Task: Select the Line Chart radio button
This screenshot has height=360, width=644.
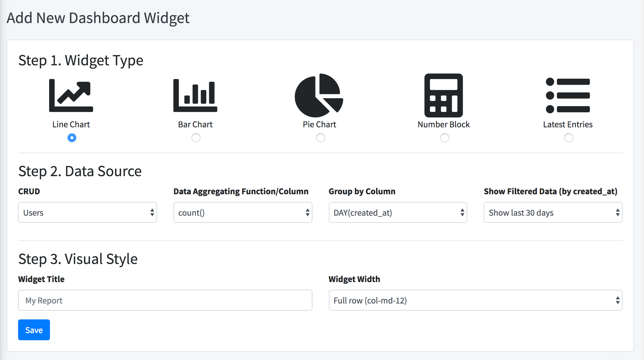Action: (x=72, y=138)
